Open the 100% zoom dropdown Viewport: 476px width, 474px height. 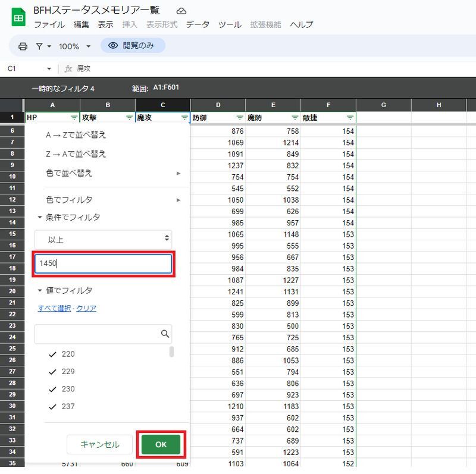pyautogui.click(x=74, y=46)
